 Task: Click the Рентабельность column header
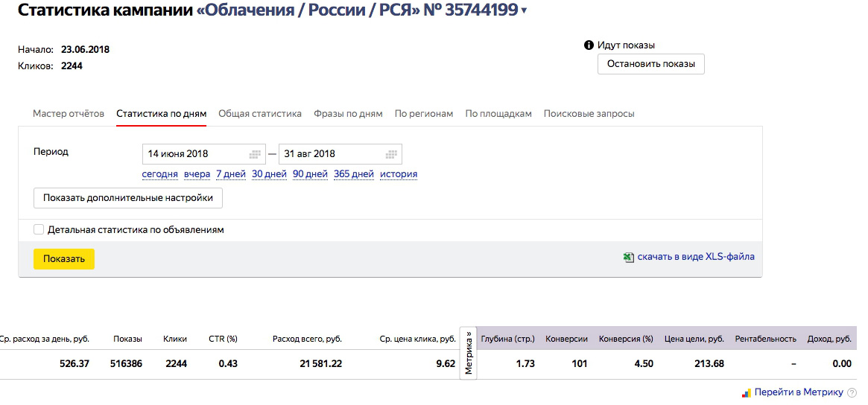click(766, 339)
